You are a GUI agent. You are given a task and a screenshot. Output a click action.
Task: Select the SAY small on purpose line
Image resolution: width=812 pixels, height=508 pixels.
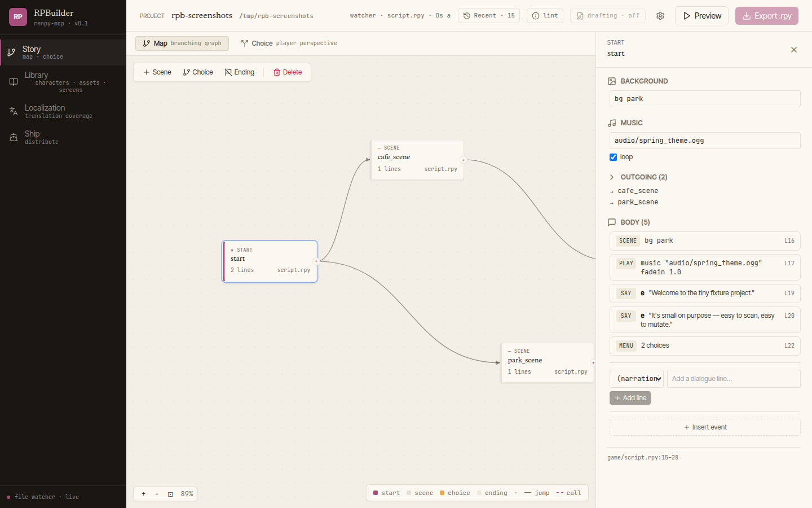pos(705,320)
